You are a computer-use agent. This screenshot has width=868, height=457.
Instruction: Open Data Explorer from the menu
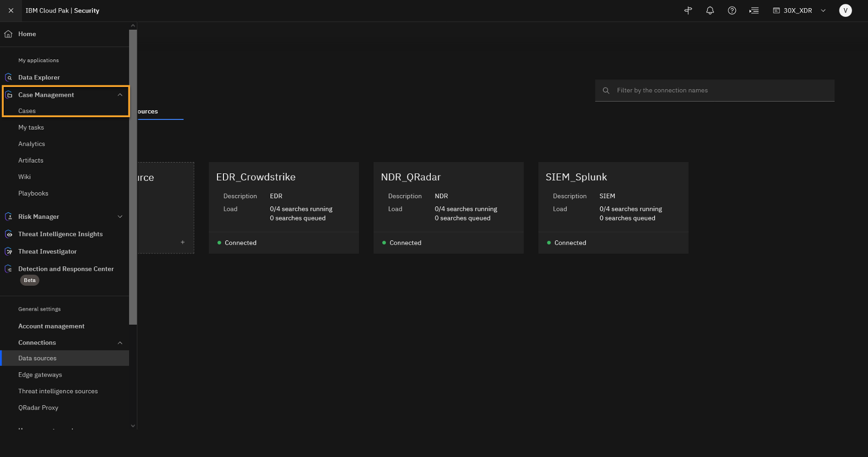tap(39, 77)
